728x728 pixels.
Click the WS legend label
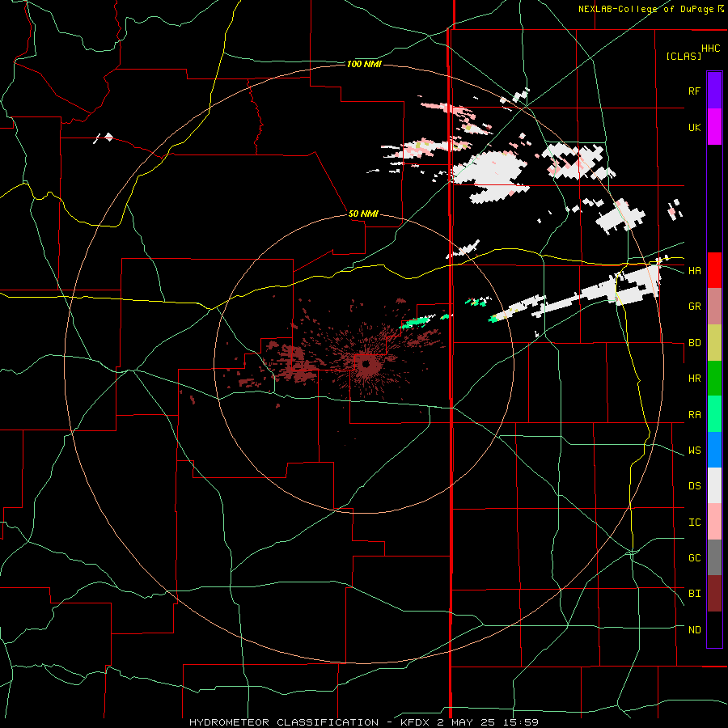(x=694, y=451)
